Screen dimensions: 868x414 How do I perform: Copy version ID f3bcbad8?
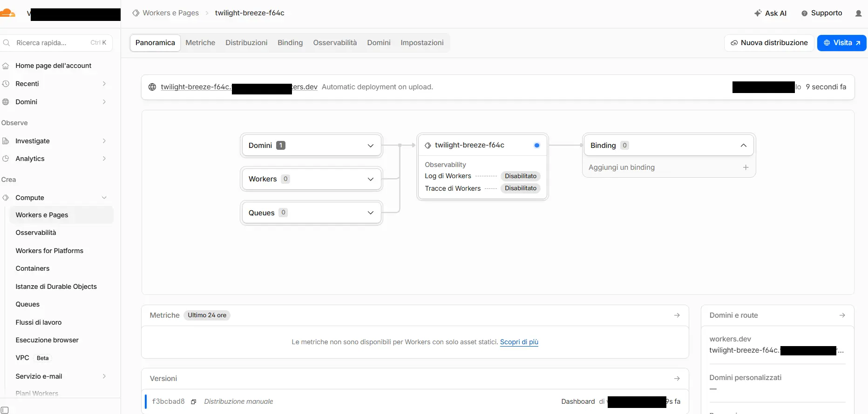(194, 402)
